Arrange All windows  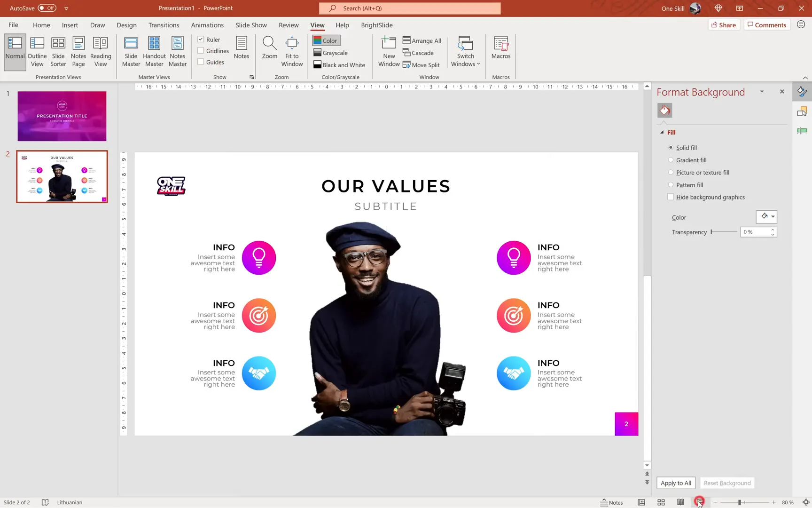[x=422, y=40]
